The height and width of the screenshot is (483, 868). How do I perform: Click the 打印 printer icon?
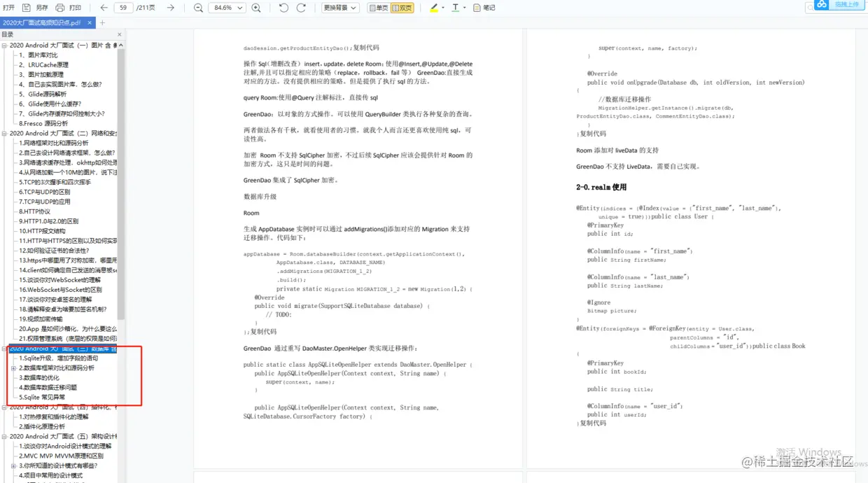60,8
